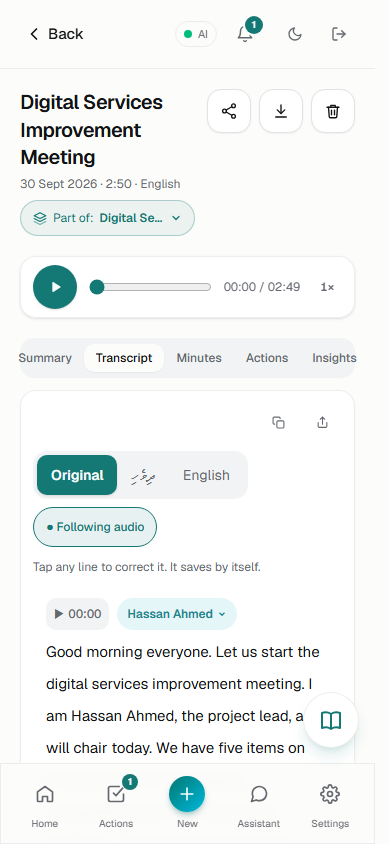
Task: Open the floating book icon button
Action: pyautogui.click(x=331, y=720)
